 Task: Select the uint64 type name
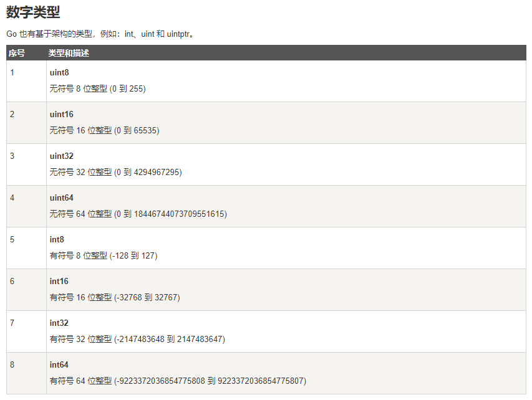coord(61,198)
